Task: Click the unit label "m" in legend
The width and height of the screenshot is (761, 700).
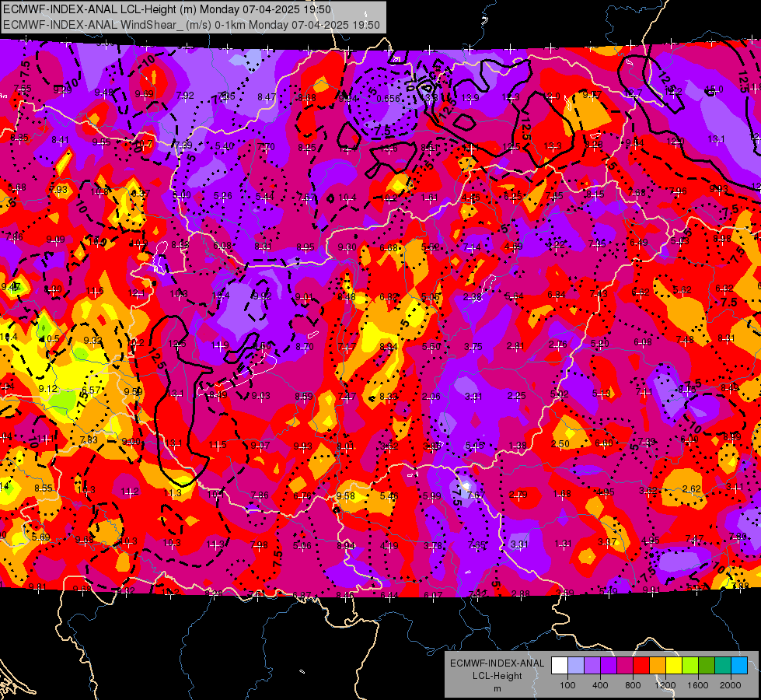Action: click(497, 688)
